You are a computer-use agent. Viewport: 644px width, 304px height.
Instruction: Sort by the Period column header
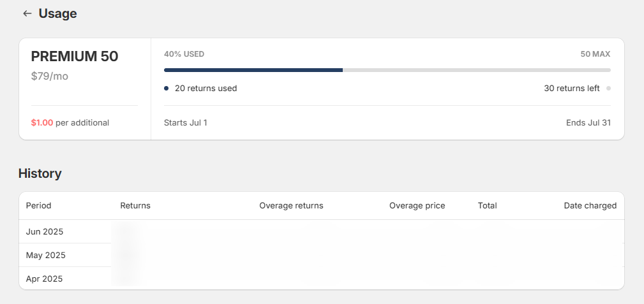(38, 206)
